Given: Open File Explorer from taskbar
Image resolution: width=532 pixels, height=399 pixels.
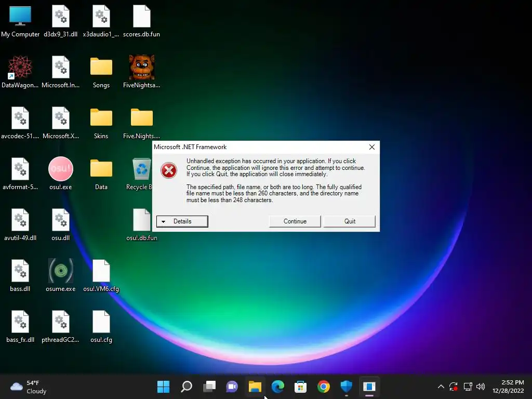Looking at the screenshot, I should point(255,387).
